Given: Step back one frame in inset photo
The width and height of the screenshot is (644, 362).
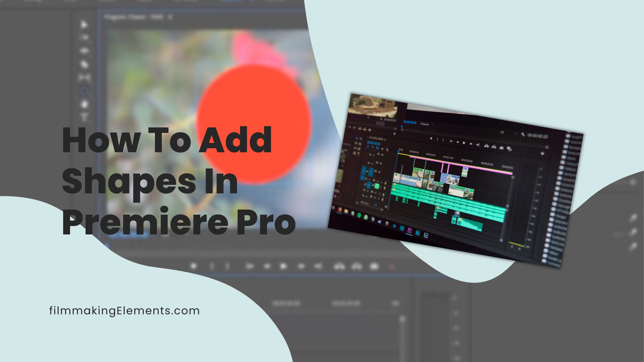Looking at the screenshot, I should (458, 142).
